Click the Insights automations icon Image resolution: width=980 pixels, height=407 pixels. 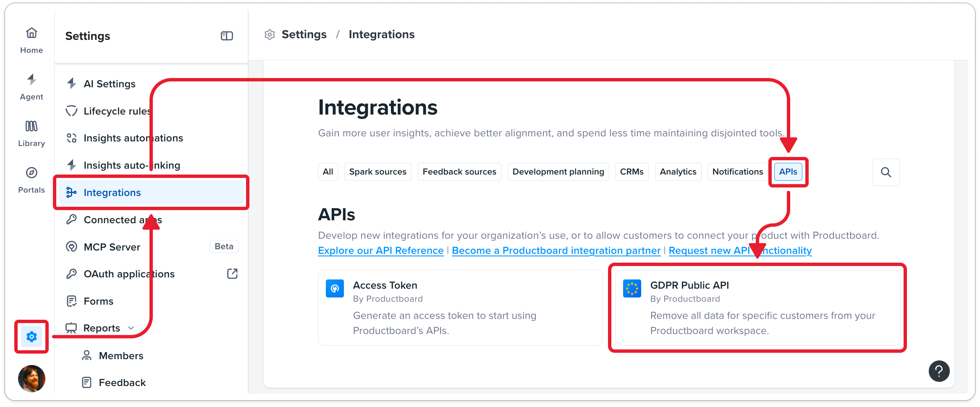click(72, 138)
